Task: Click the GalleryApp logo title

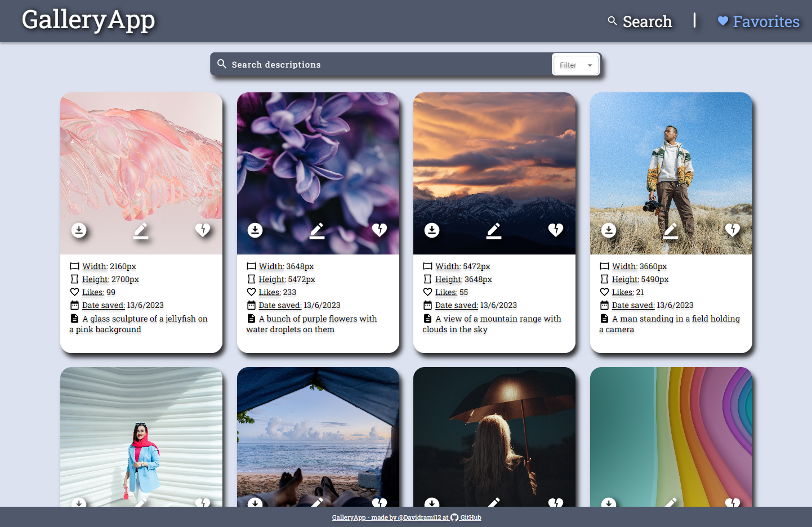Action: (x=88, y=20)
